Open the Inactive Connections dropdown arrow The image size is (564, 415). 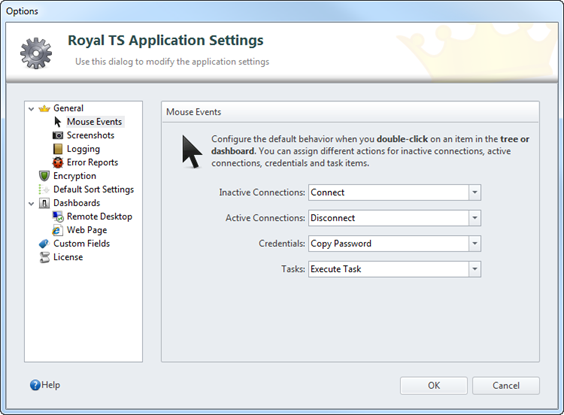coord(475,192)
